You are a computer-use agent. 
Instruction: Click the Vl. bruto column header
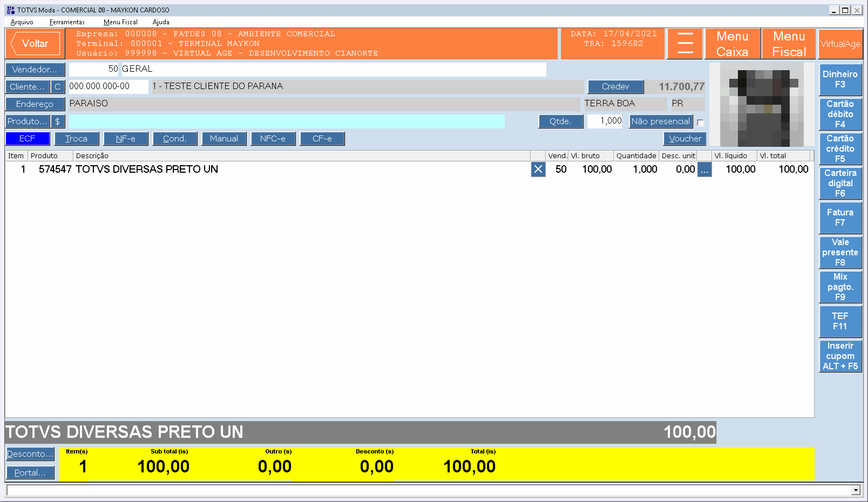pyautogui.click(x=591, y=156)
